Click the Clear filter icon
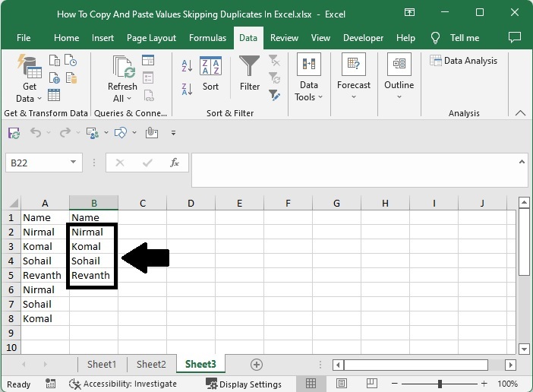Image resolution: width=533 pixels, height=392 pixels. click(x=274, y=60)
